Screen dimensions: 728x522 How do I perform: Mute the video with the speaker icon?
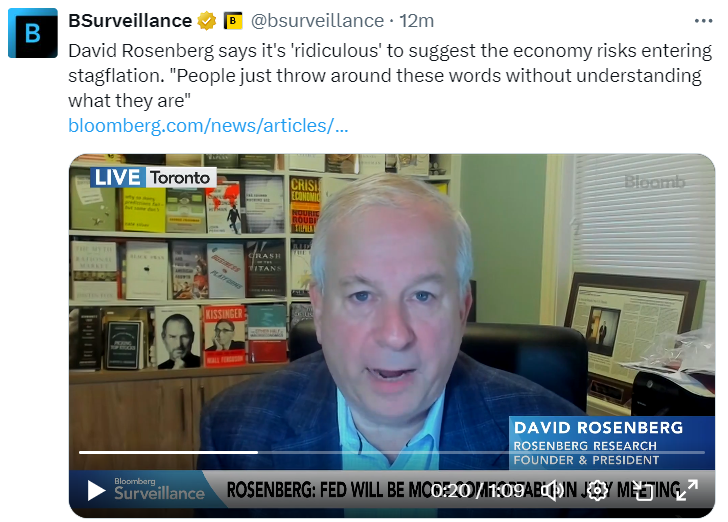click(554, 490)
